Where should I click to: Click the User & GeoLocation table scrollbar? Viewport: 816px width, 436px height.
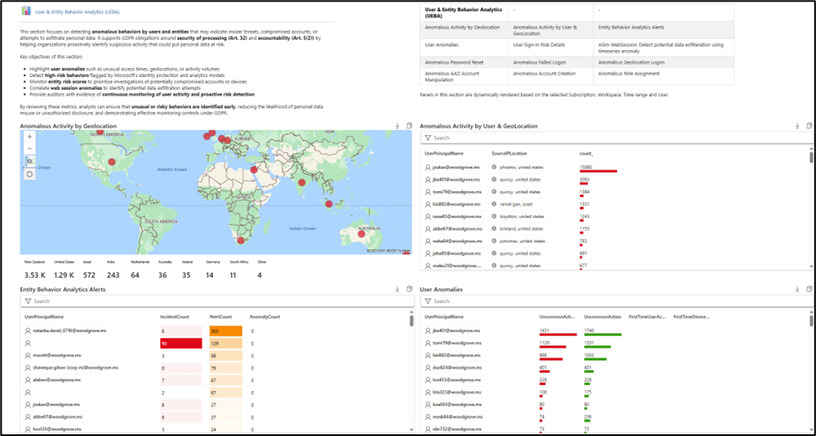coord(811,157)
